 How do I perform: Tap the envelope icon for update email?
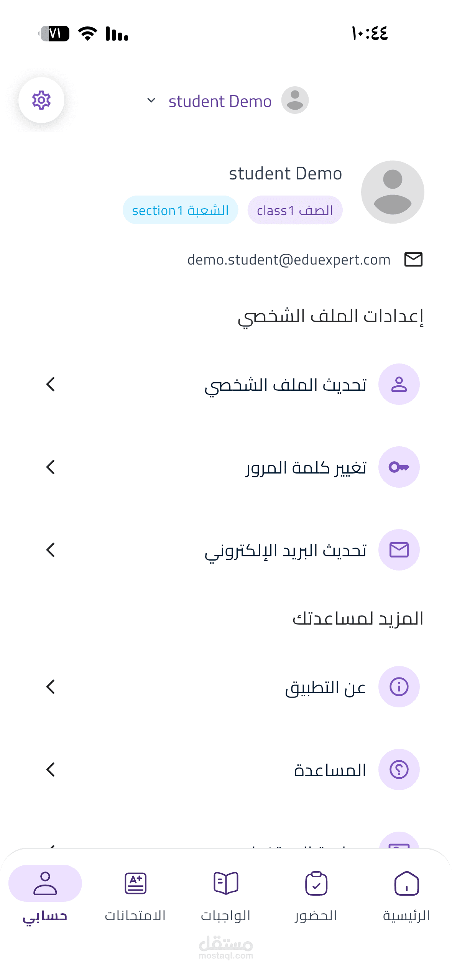click(x=399, y=550)
